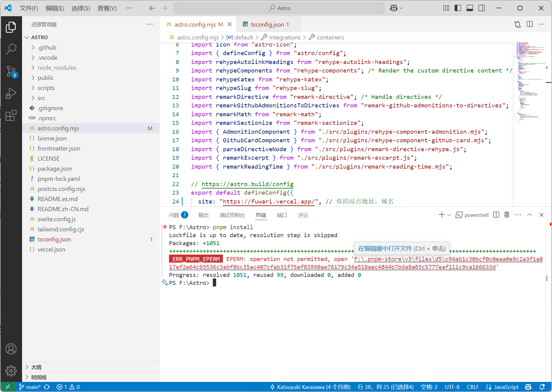552x392 pixels.
Task: Switch to the 输出 output tab
Action: [203, 215]
